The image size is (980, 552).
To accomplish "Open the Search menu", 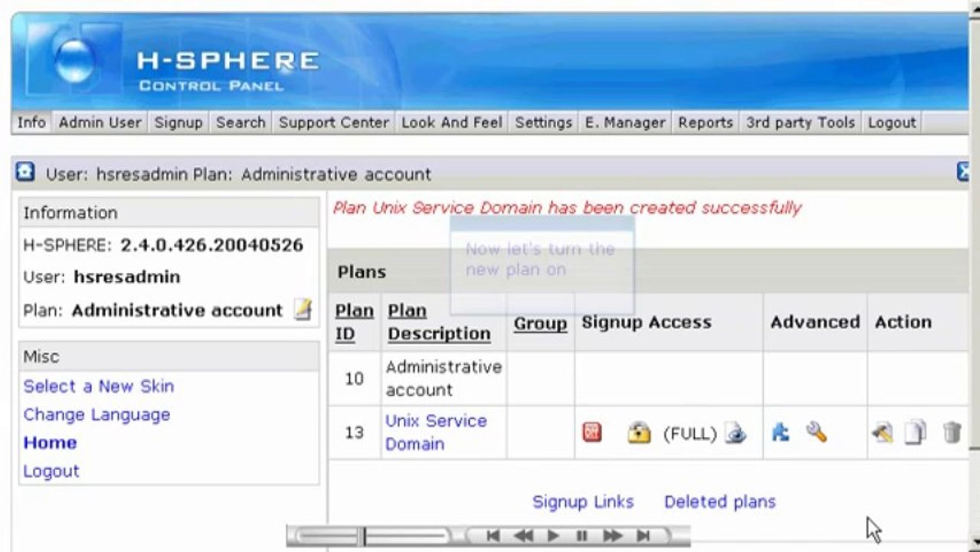I will point(241,123).
